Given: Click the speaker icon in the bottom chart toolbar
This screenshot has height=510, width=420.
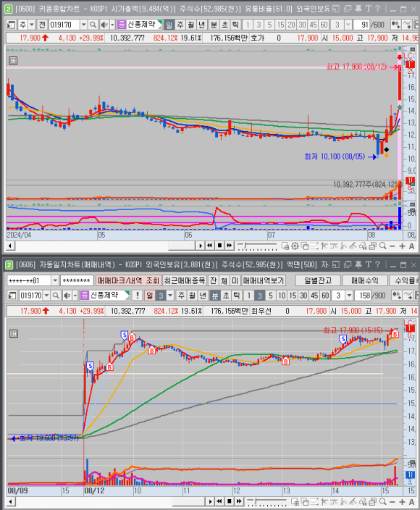Looking at the screenshot, I should tap(67, 296).
